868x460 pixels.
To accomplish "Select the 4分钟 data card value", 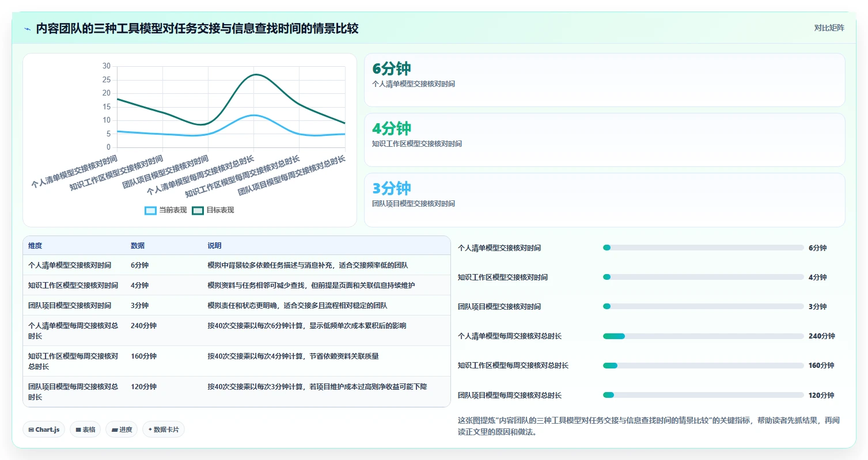I will pyautogui.click(x=392, y=128).
